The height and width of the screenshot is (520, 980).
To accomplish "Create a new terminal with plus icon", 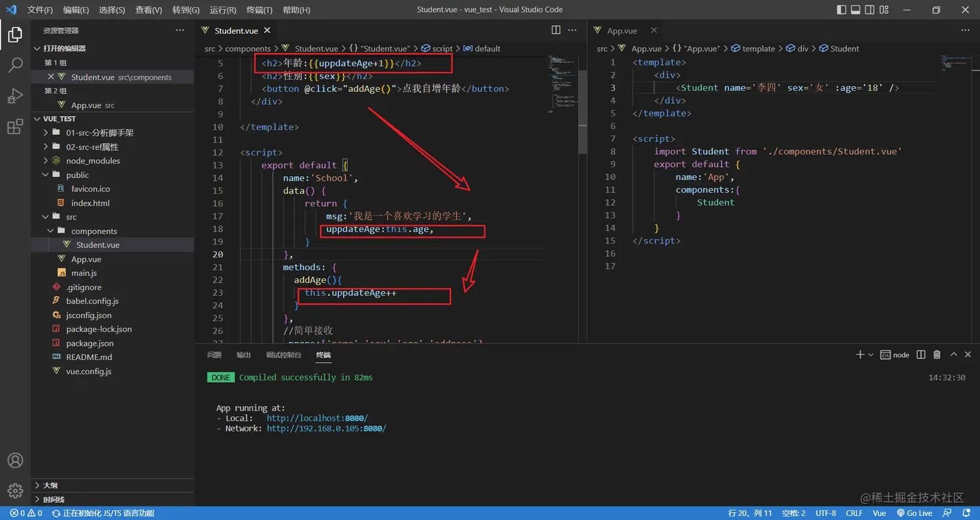I will [860, 354].
